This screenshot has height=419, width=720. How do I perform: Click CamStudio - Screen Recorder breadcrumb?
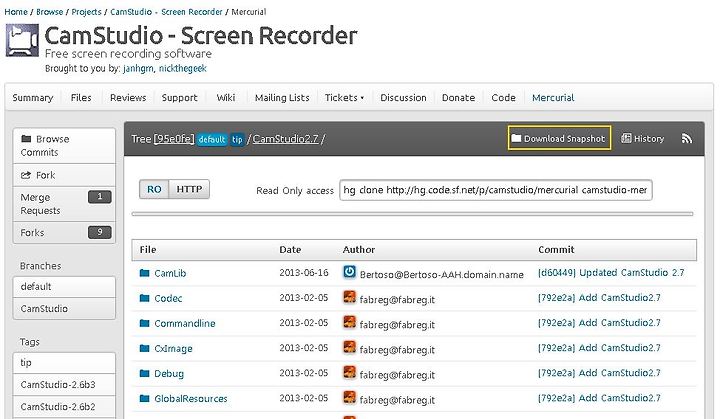point(166,11)
